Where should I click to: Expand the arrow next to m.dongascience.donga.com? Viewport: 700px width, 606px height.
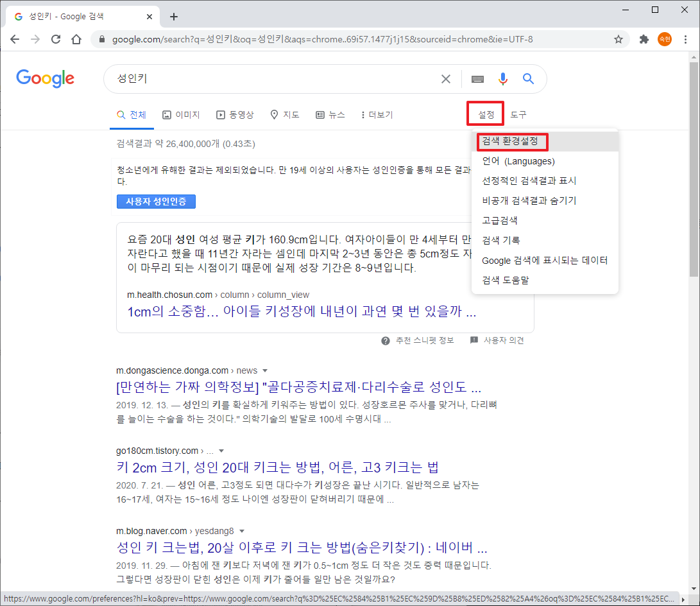[x=265, y=370]
